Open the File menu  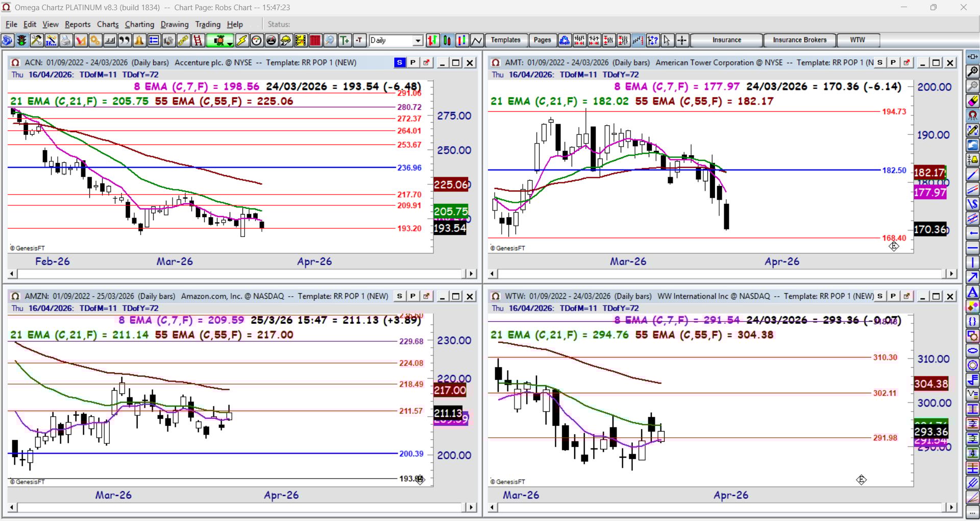[x=11, y=24]
